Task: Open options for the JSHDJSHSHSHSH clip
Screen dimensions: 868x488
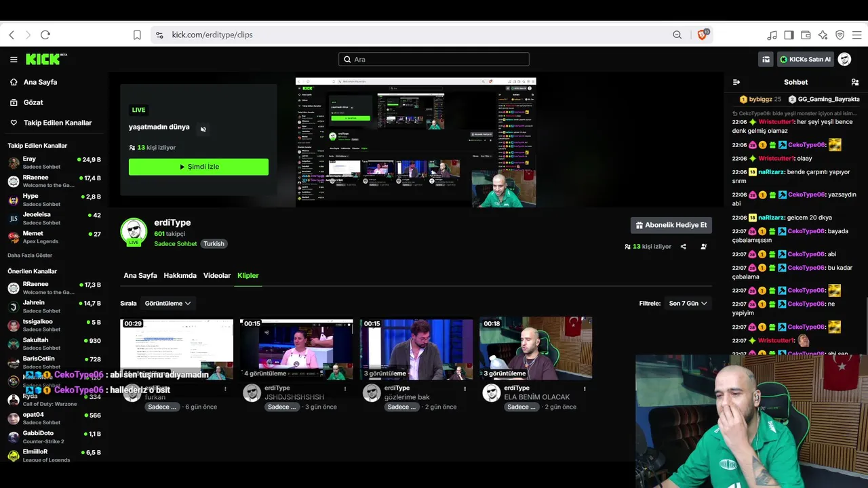Action: point(345,389)
